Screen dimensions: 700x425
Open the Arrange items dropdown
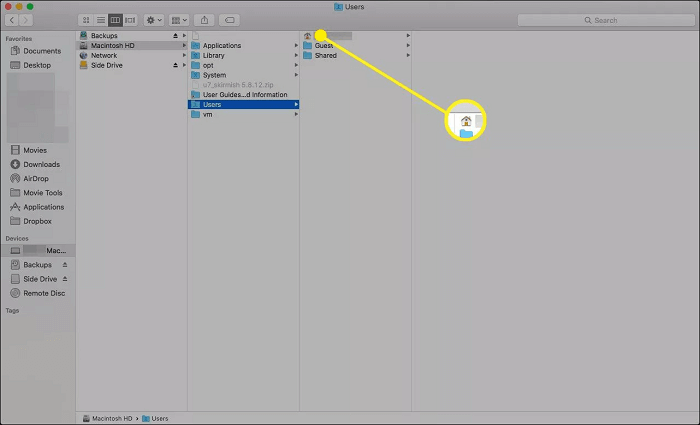click(180, 20)
